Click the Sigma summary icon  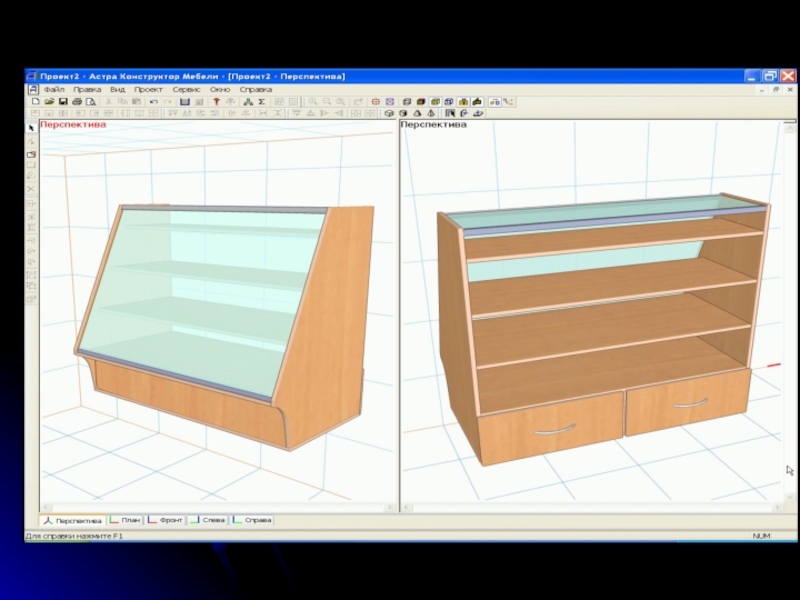[262, 102]
